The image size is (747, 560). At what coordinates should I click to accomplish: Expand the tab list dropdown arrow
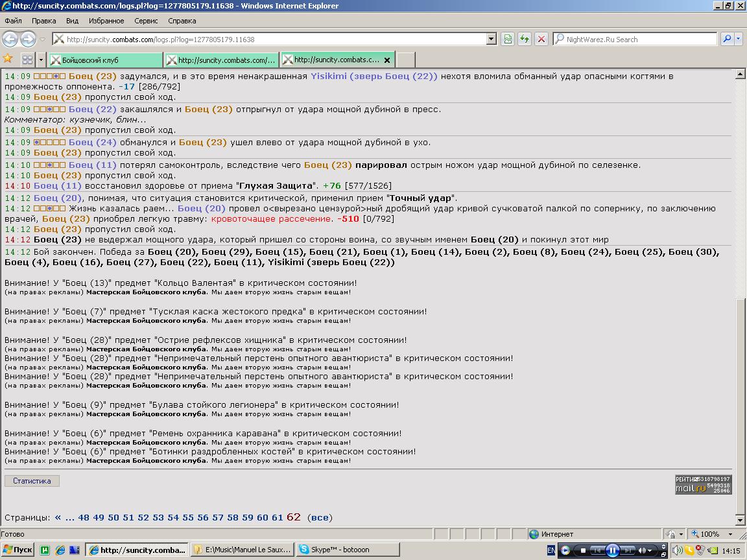41,60
